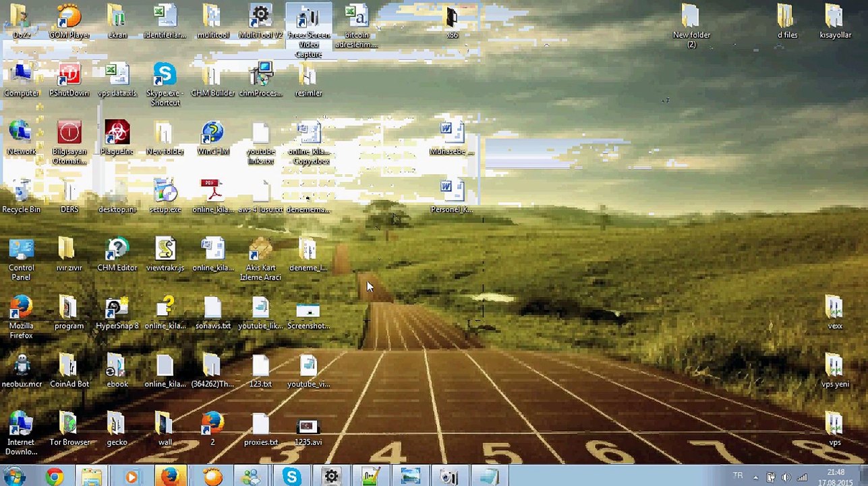868x486 pixels.
Task: Select the ekran folder on desktop
Action: click(117, 21)
